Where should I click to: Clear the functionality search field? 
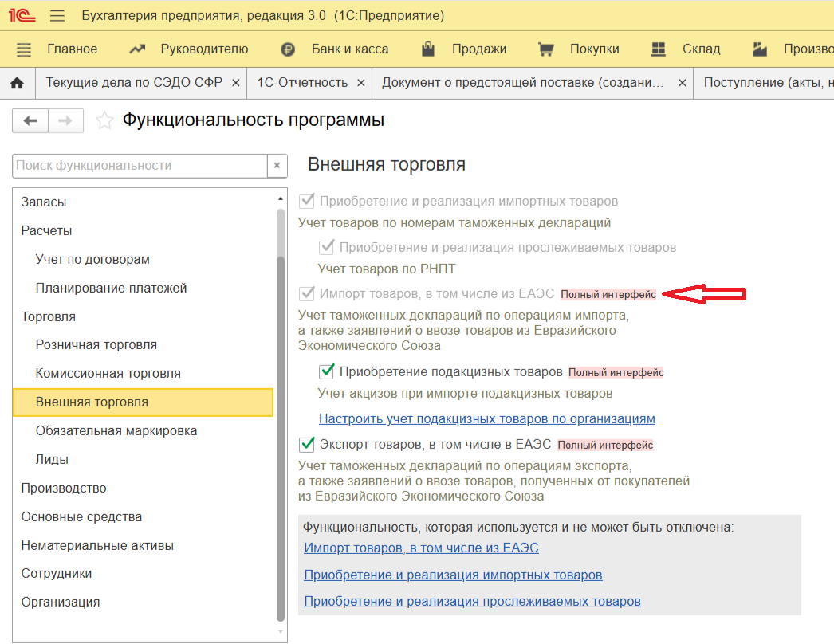click(277, 166)
